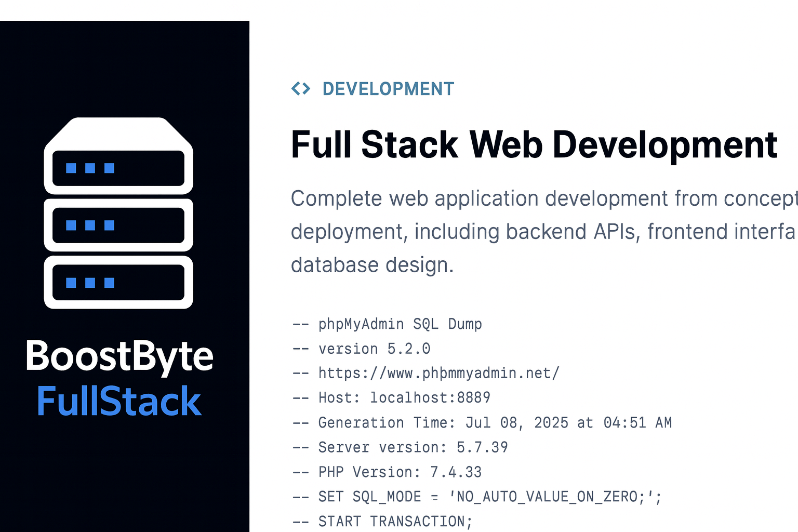Click the '-- phpMyAdmin SQL Dump' line
This screenshot has width=798, height=532.
coord(387,324)
